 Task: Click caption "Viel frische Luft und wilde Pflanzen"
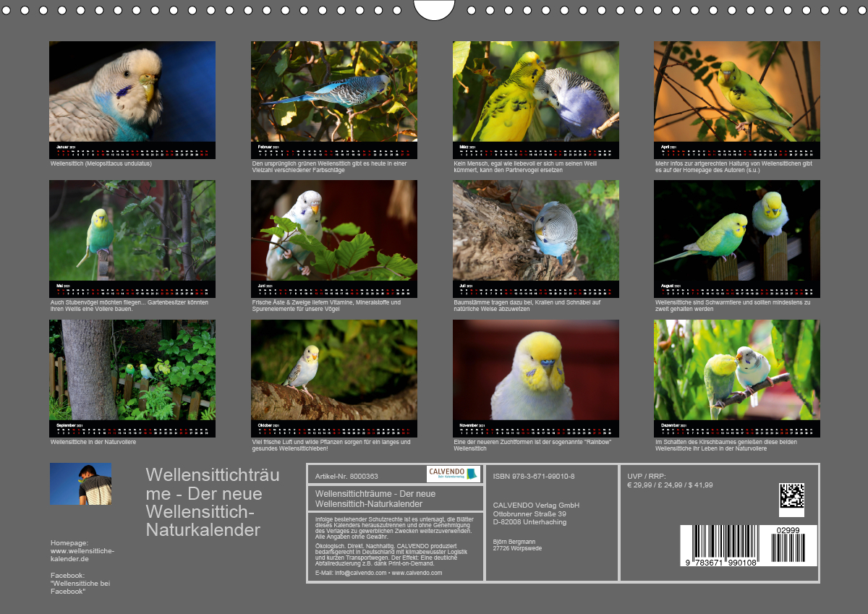click(x=331, y=445)
